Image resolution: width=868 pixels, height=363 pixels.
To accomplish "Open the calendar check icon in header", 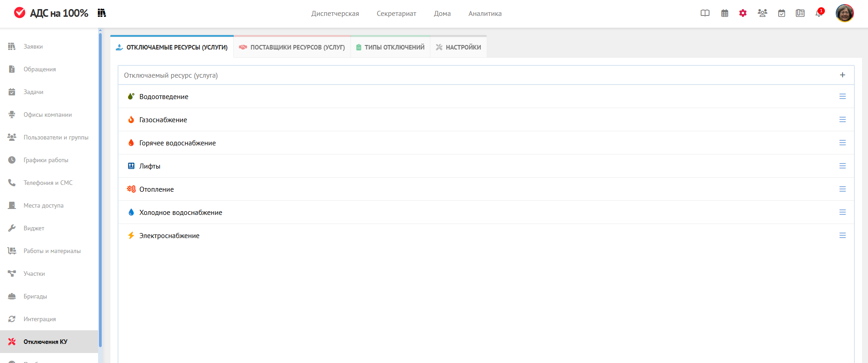I will point(781,13).
